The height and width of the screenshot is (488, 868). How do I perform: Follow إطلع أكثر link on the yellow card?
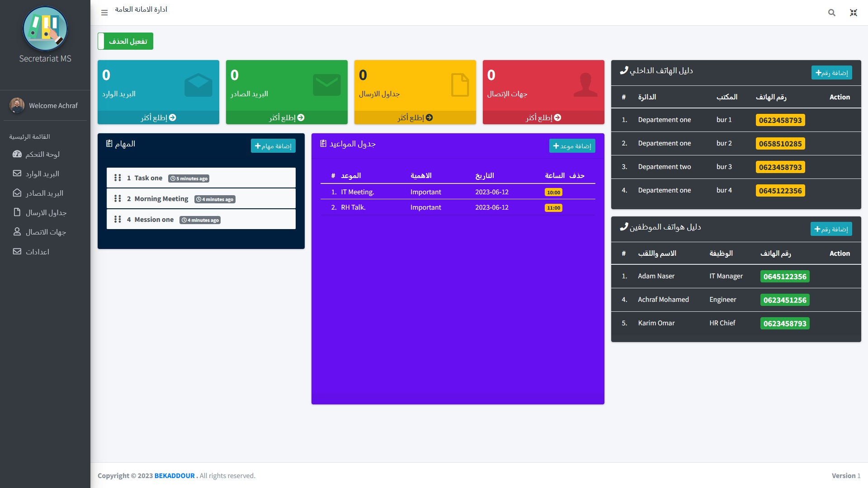tap(415, 117)
